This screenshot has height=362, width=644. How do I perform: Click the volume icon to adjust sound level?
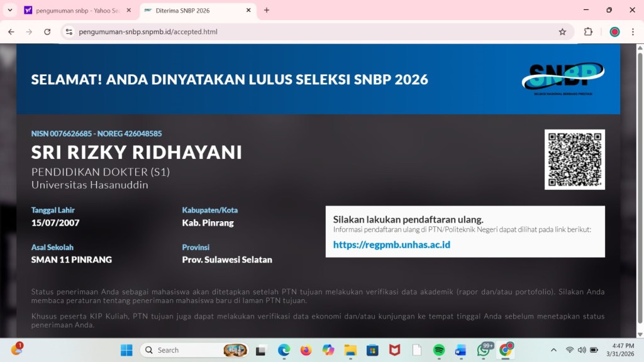[581, 350]
